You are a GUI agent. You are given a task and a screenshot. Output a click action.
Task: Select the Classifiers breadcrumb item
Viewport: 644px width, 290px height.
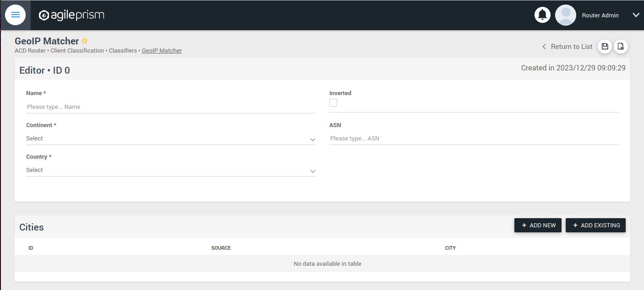[x=122, y=50]
